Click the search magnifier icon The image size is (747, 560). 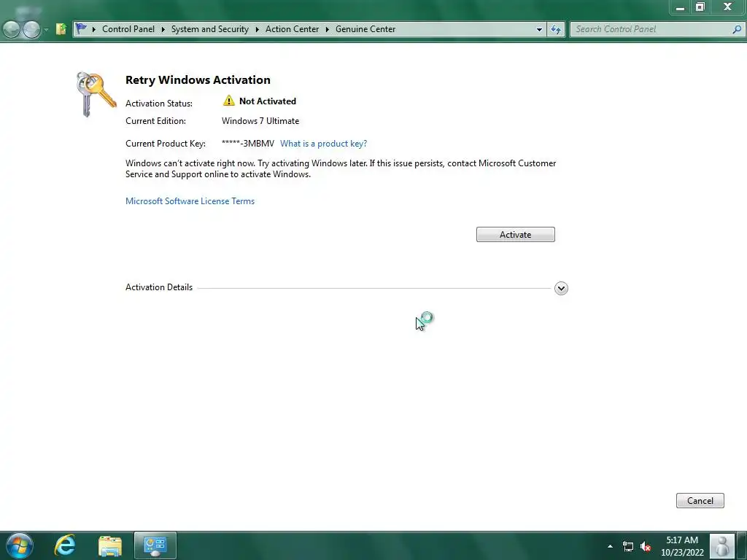click(x=737, y=29)
